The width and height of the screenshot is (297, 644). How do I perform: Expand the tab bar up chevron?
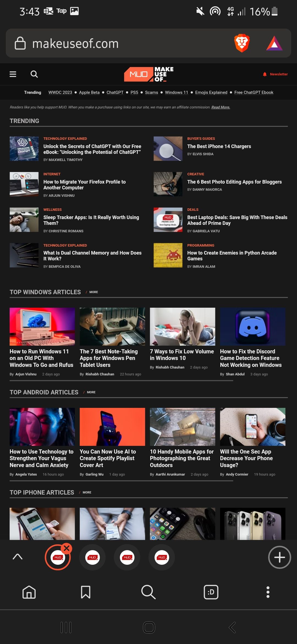18,557
